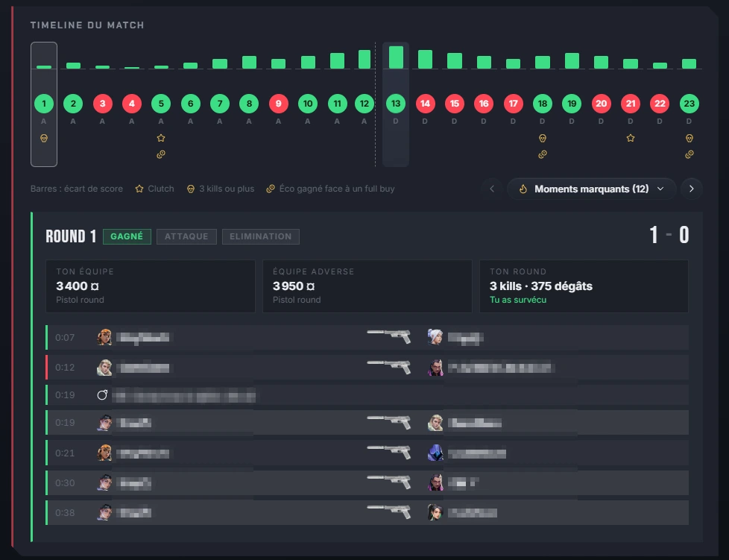Go to the previous highlight moment arrow
Image resolution: width=729 pixels, height=560 pixels.
coord(492,189)
